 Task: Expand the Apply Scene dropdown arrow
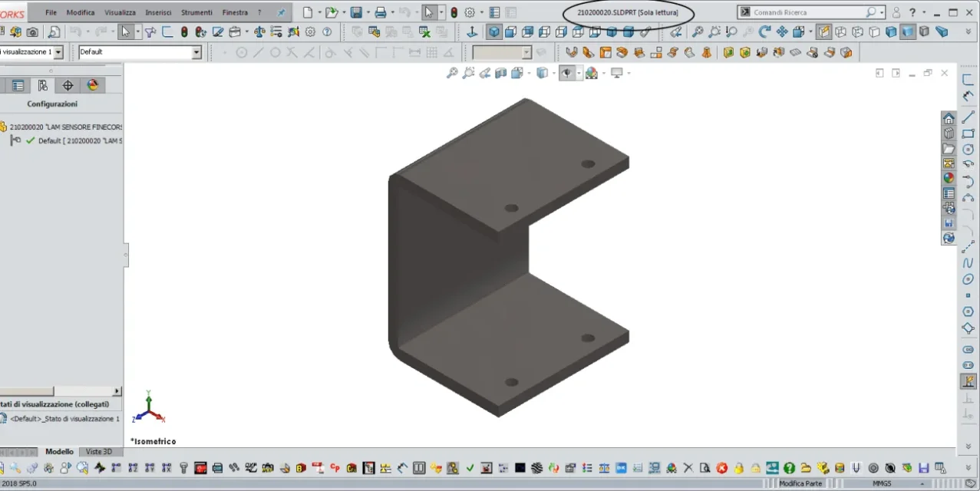pyautogui.click(x=602, y=73)
